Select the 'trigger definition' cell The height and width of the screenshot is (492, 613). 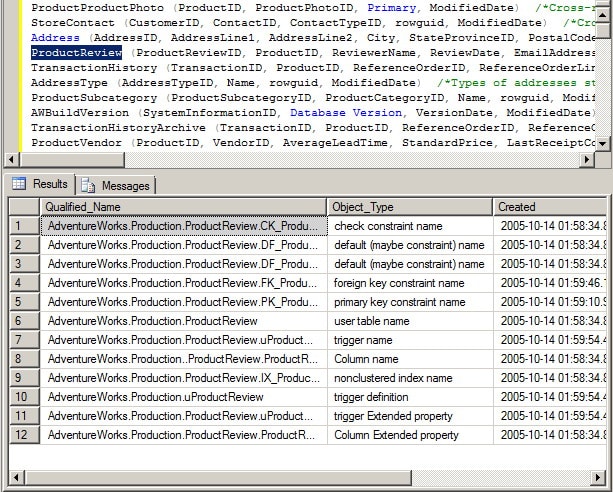point(410,397)
